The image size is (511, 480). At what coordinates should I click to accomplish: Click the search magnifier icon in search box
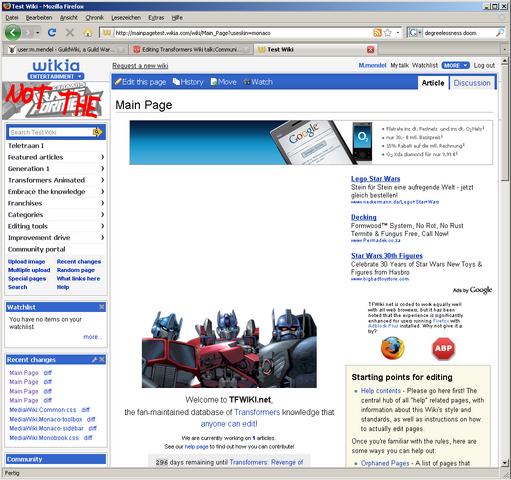(500, 33)
